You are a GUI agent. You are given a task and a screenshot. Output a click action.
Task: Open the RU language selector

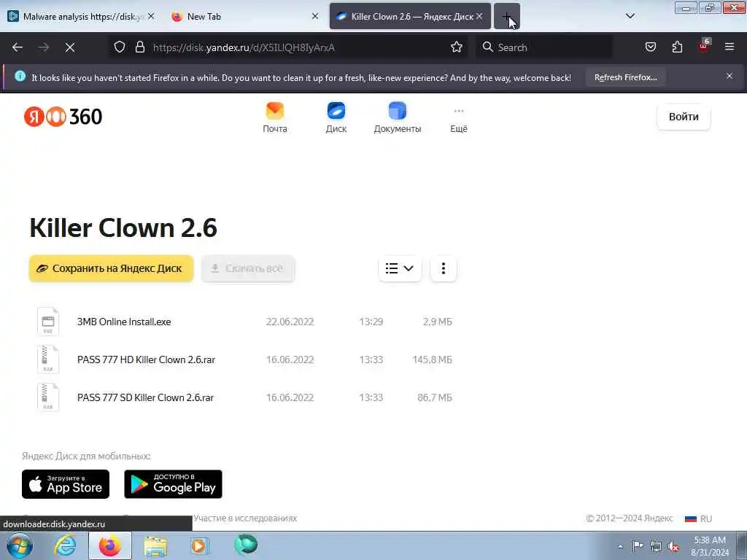point(699,518)
